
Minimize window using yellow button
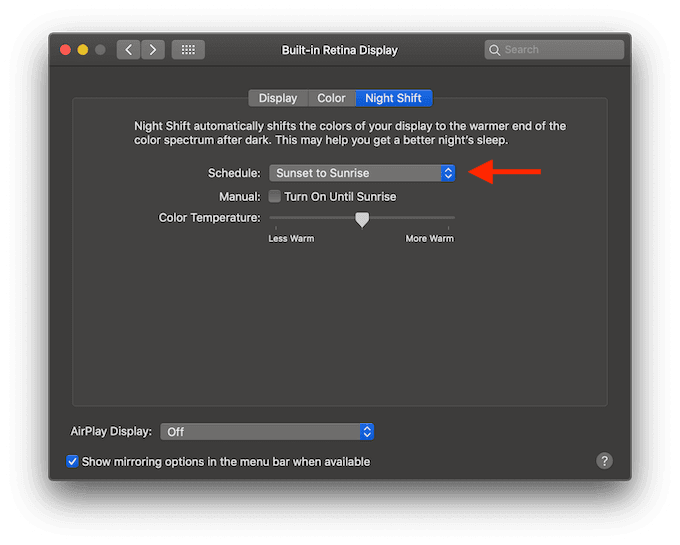tap(83, 50)
